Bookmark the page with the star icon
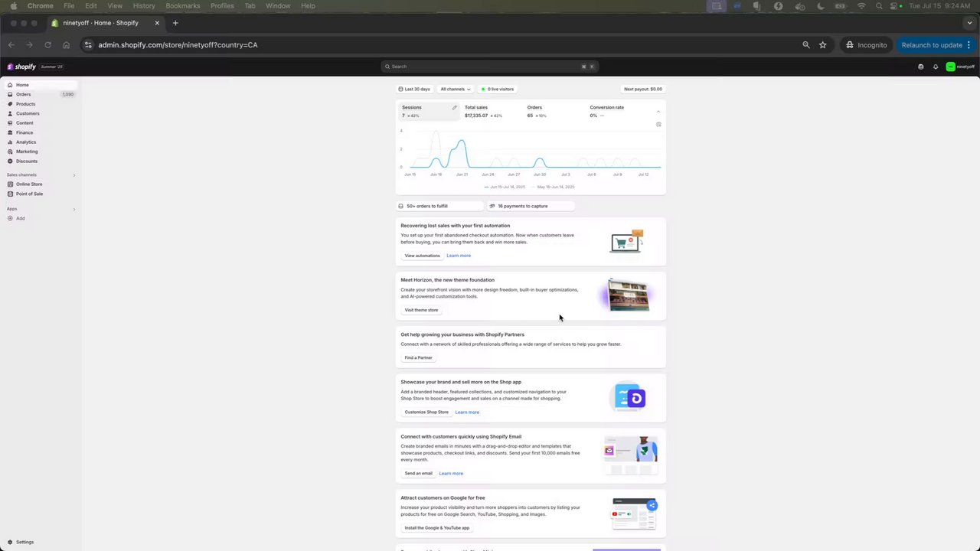 823,45
